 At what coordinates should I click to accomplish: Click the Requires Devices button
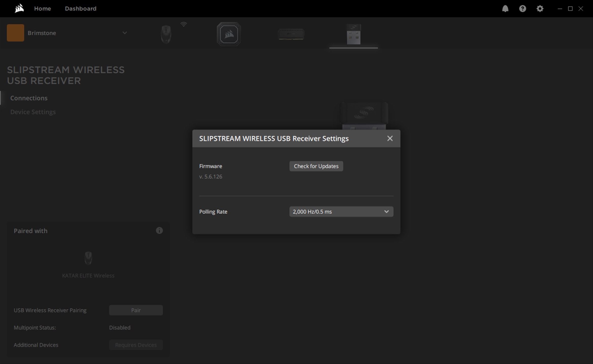point(136,345)
